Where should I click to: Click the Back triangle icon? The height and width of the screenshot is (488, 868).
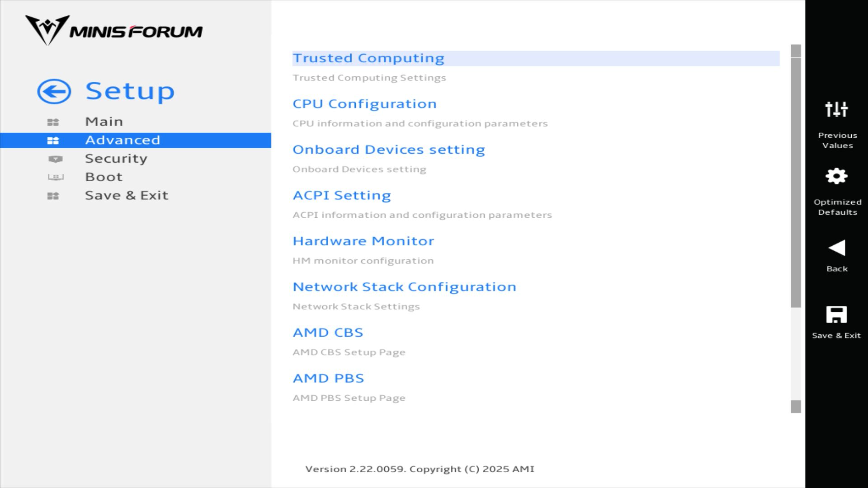(836, 248)
